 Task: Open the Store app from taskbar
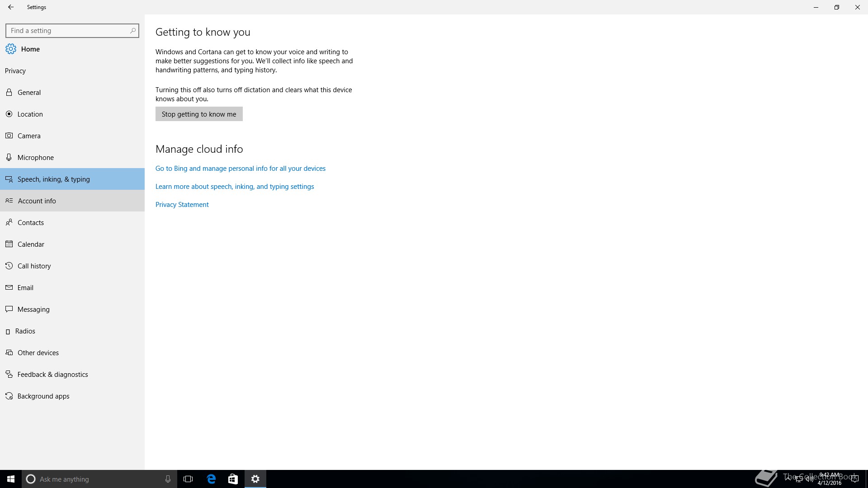[233, 479]
